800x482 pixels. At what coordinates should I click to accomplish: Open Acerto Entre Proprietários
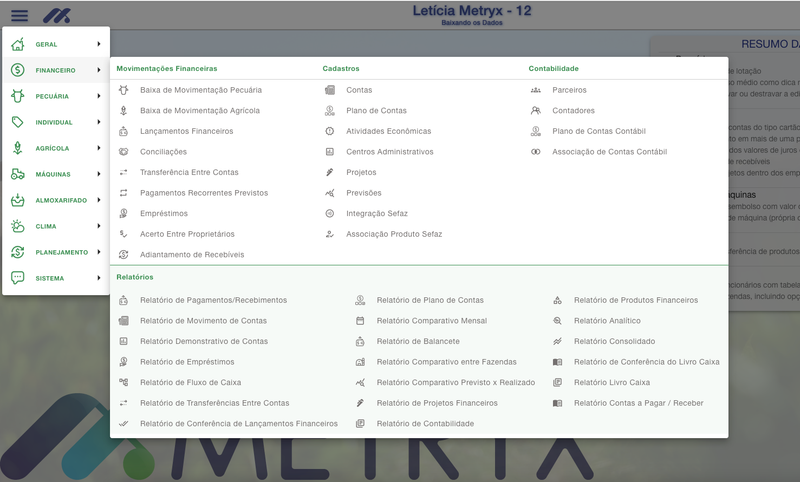point(187,234)
